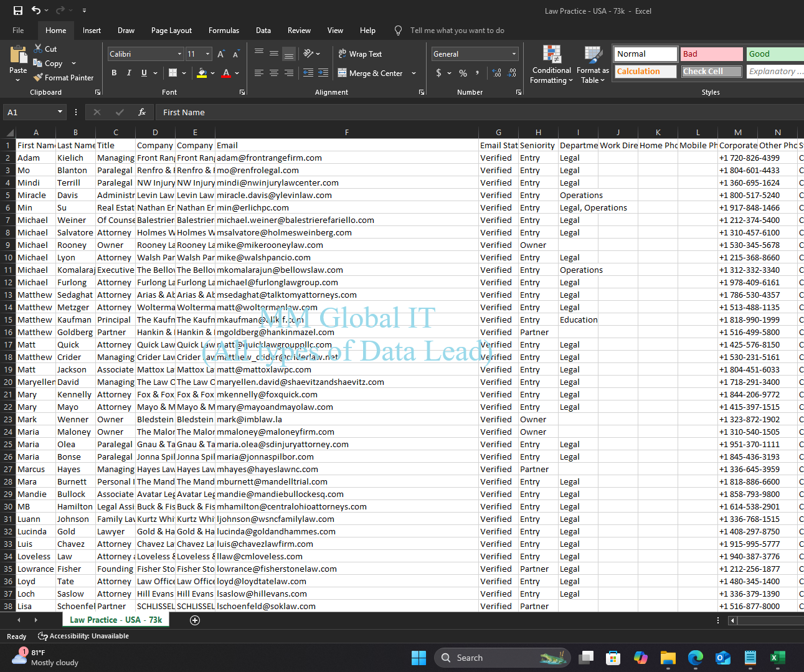Increase font size with the large A icon
This screenshot has width=804, height=672.
(221, 54)
